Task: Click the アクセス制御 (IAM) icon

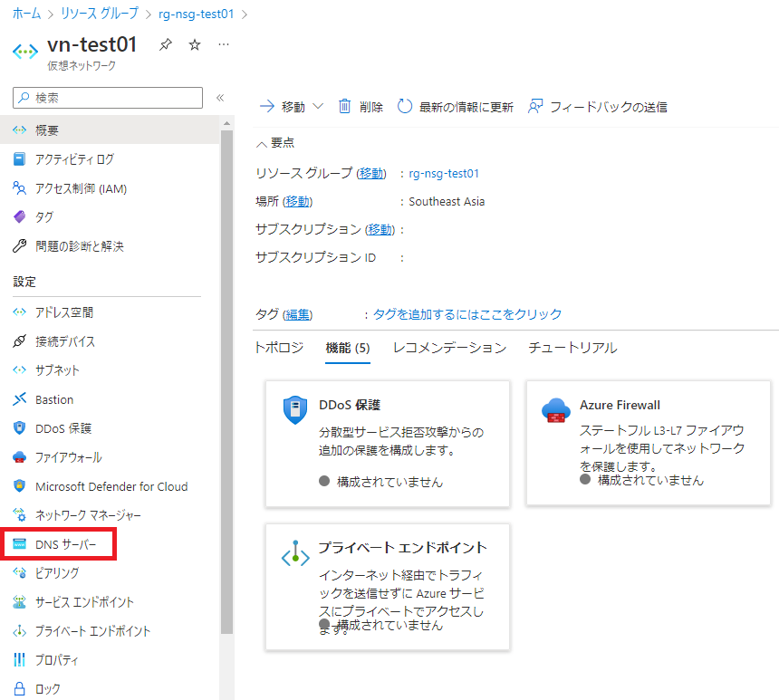Action: [x=19, y=188]
